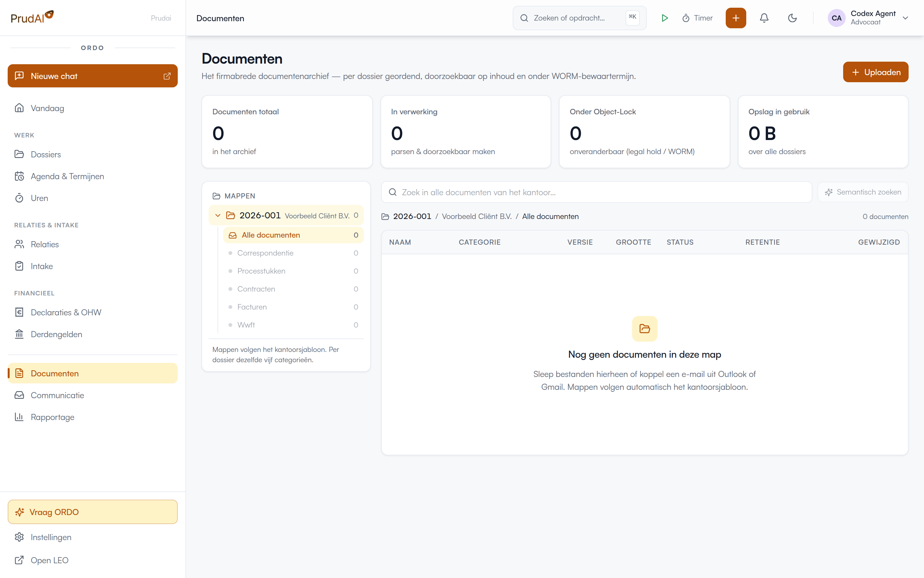The image size is (924, 578).
Task: Click the CA user avatar
Action: 836,18
